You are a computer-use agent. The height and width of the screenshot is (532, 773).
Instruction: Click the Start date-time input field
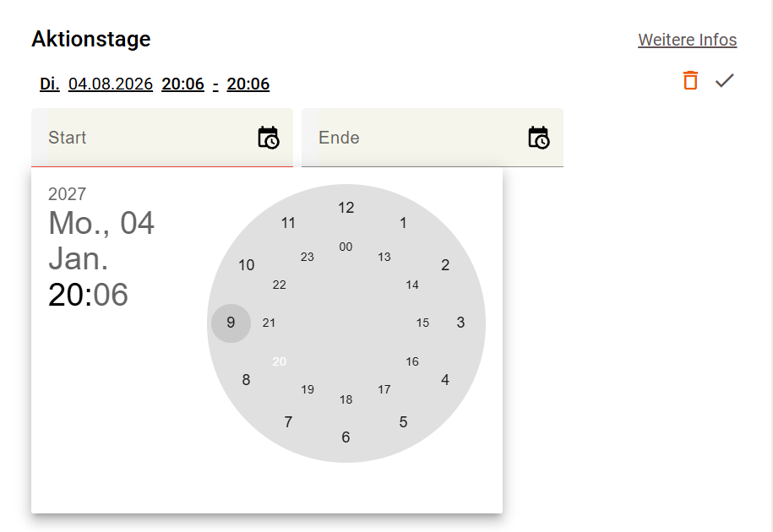point(162,138)
